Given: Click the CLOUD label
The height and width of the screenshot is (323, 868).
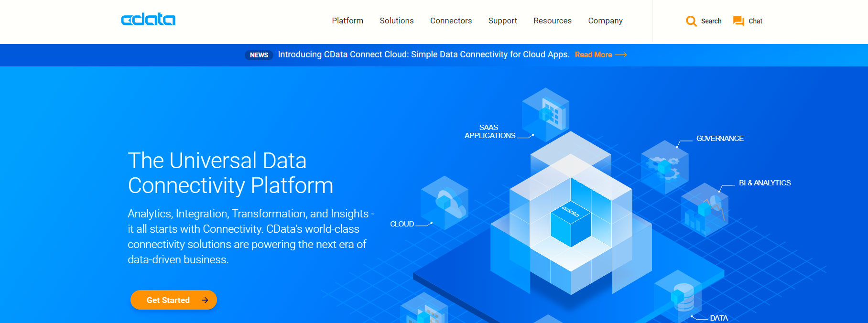Looking at the screenshot, I should click(x=402, y=224).
